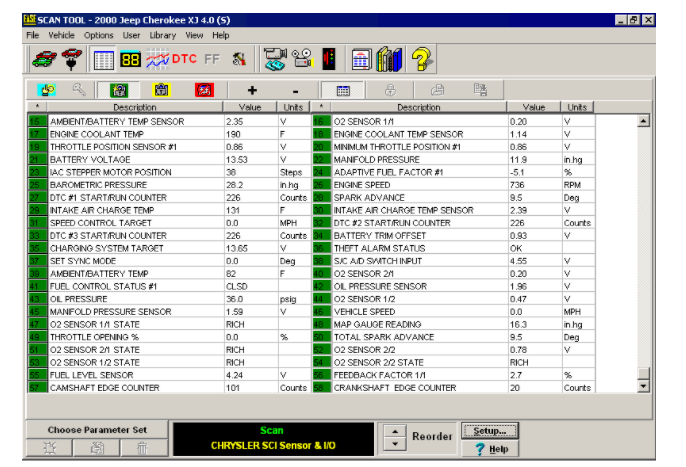Select the ADAPTIVE FUEL FACTOR #1 row
Screen dimensions: 686x467
[453, 172]
